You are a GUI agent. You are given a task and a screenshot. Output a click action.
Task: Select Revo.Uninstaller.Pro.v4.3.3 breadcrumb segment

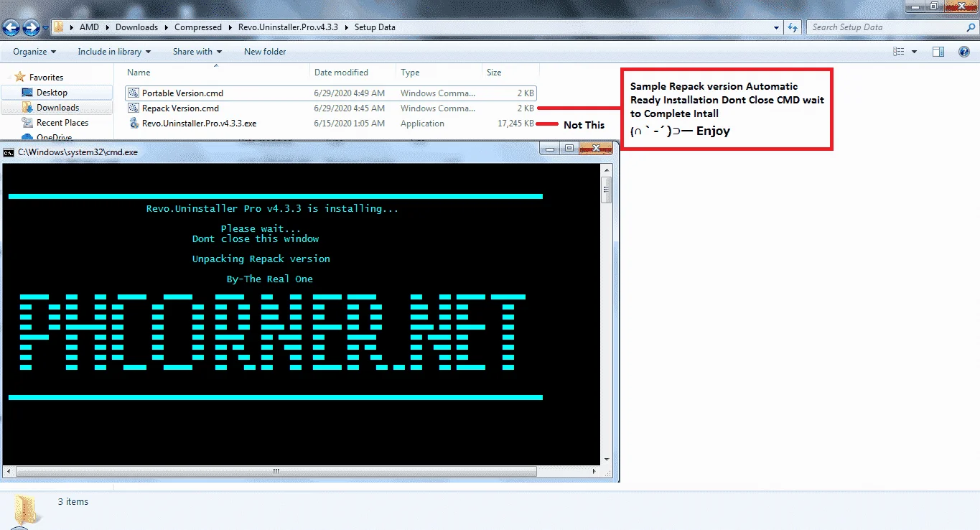pyautogui.click(x=289, y=27)
